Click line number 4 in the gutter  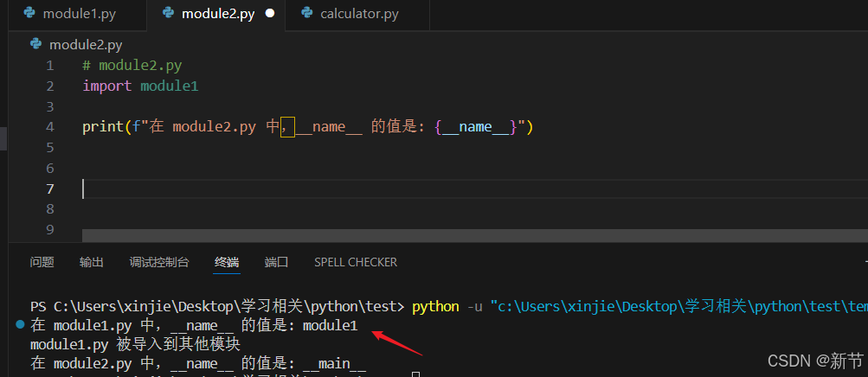pos(50,127)
